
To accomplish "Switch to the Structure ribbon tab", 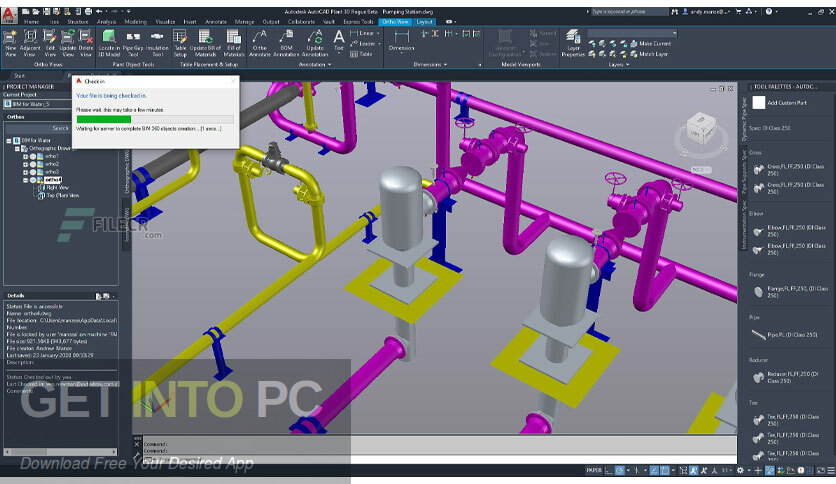I will click(78, 22).
